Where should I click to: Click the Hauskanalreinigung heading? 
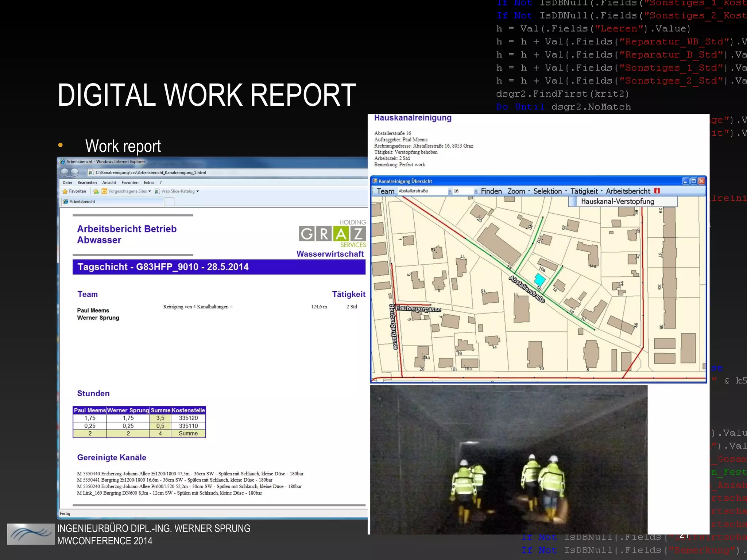coord(413,118)
